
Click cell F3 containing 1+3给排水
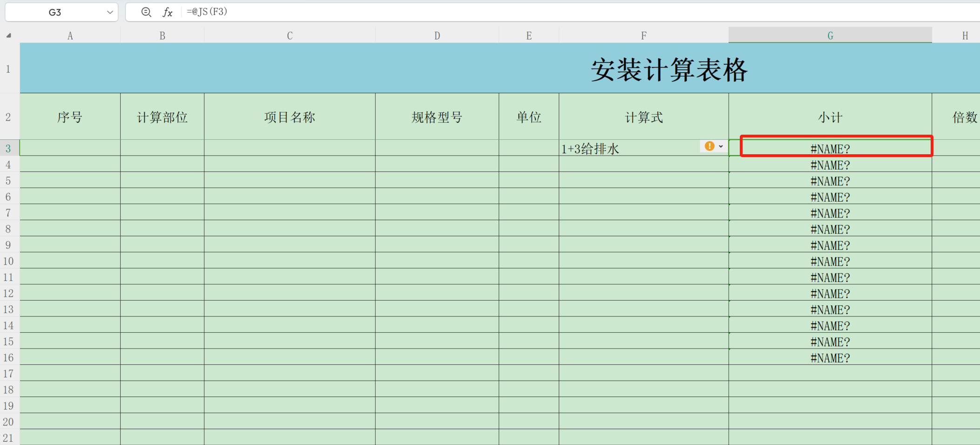tap(644, 148)
